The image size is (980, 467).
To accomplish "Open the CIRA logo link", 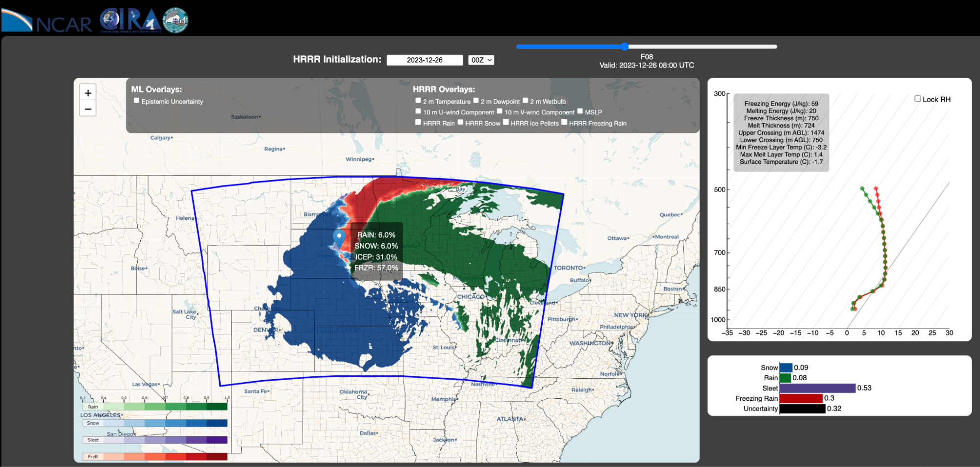I will pyautogui.click(x=130, y=20).
